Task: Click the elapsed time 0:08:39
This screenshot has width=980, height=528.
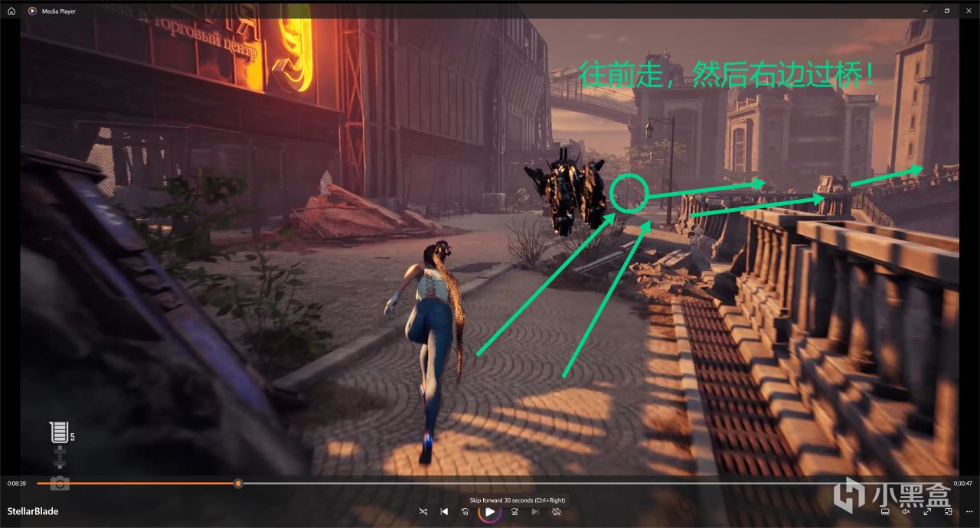Action: click(18, 484)
